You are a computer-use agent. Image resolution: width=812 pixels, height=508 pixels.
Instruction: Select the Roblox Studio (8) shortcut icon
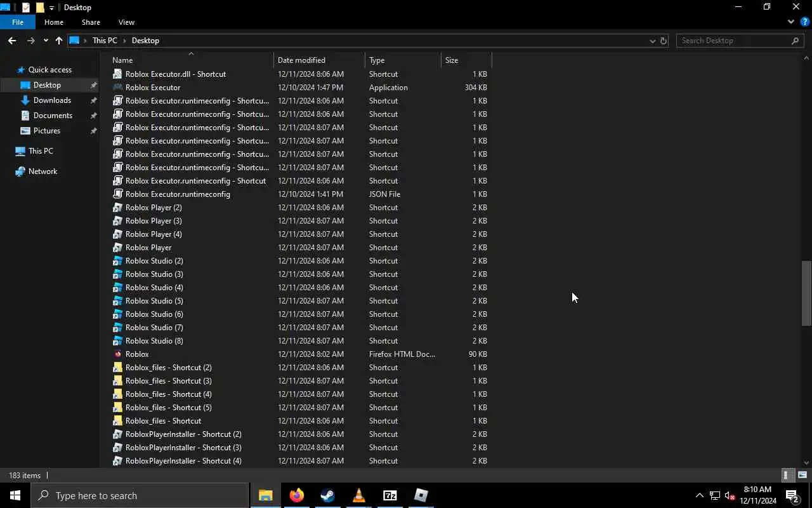(x=117, y=341)
